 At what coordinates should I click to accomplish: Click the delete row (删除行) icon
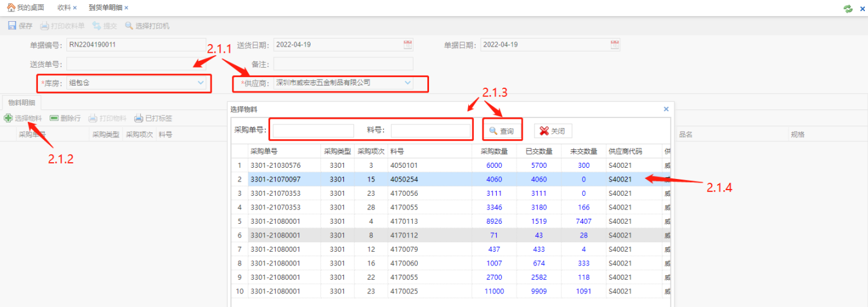[54, 118]
